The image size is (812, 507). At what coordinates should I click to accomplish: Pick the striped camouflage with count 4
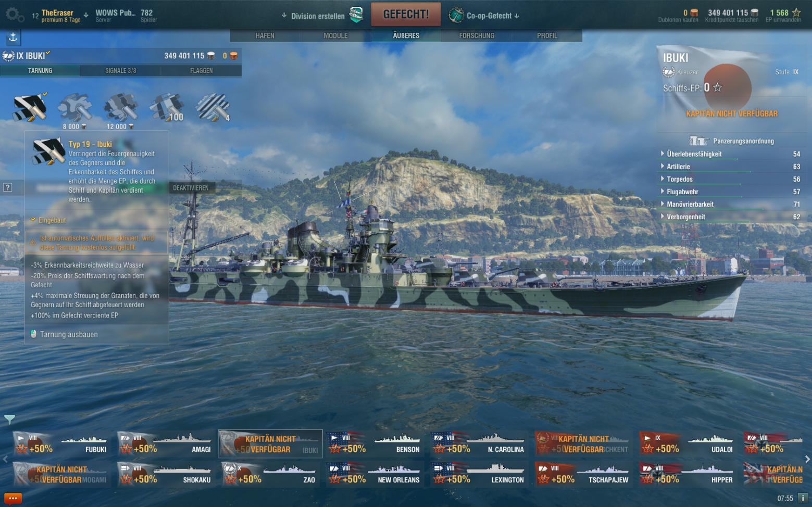(x=212, y=108)
